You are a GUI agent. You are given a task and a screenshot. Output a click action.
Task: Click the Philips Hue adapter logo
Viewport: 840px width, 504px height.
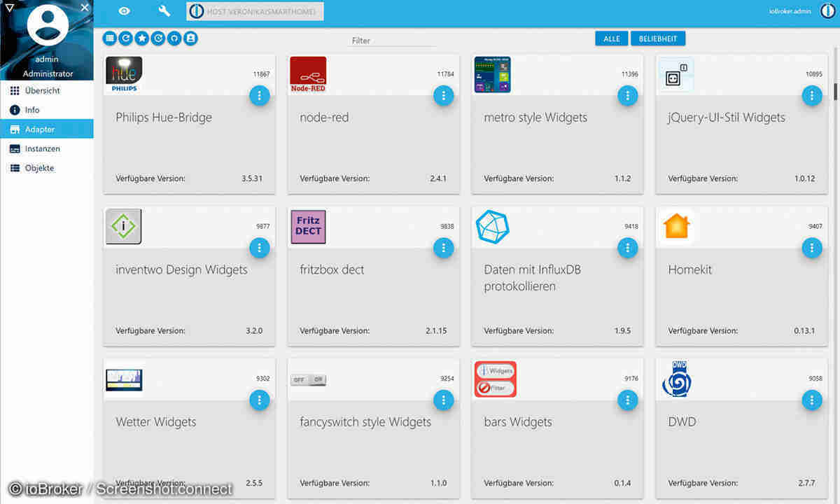tap(124, 75)
